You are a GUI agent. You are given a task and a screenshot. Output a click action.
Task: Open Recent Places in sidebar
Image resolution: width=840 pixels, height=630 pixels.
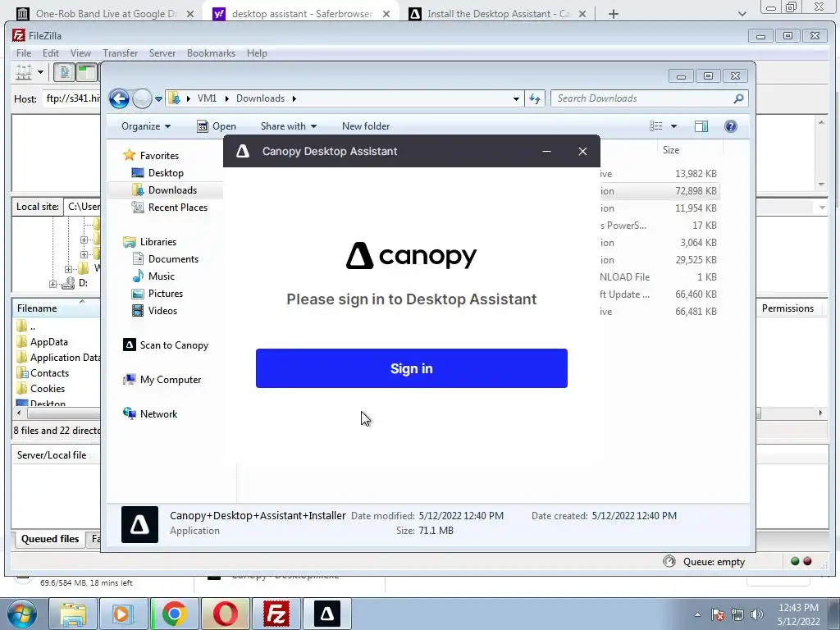(x=169, y=208)
